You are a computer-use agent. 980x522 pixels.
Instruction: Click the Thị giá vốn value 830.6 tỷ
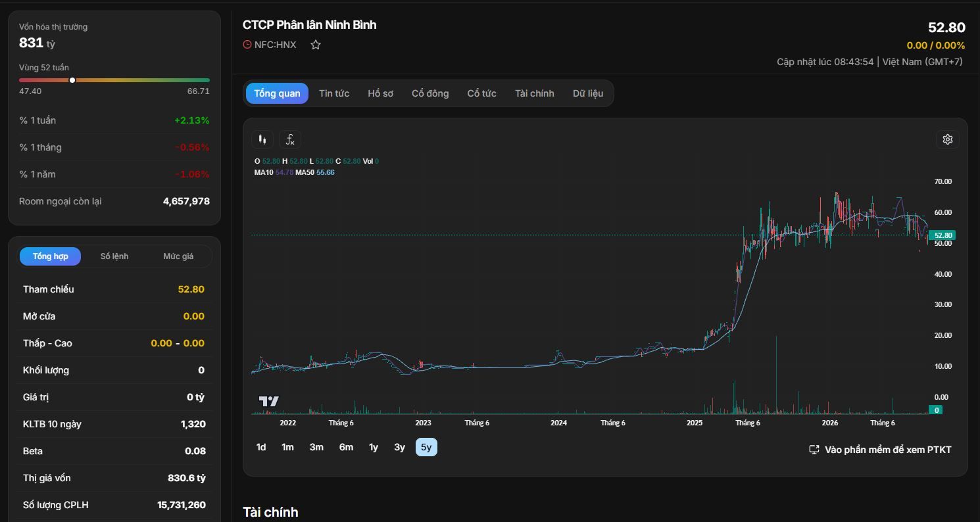[x=187, y=478]
